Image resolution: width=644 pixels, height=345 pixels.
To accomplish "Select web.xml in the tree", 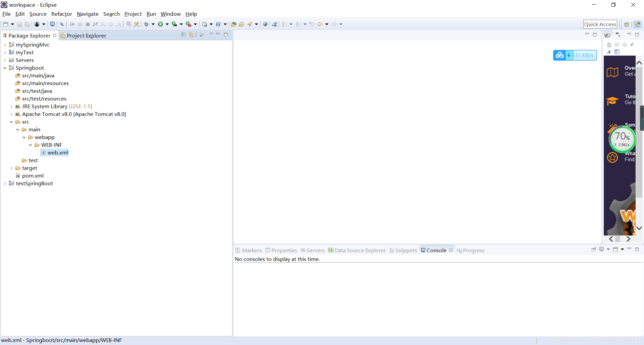I will [x=55, y=153].
